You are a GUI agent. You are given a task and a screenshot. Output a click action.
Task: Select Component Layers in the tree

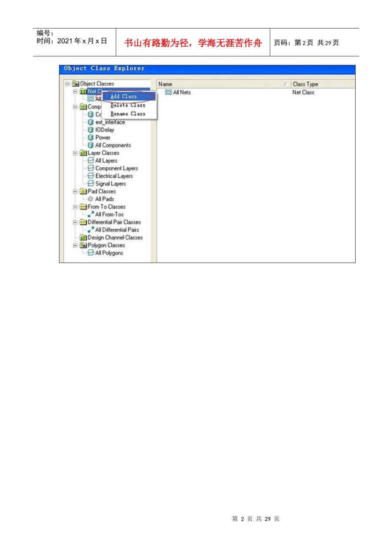[x=117, y=168]
